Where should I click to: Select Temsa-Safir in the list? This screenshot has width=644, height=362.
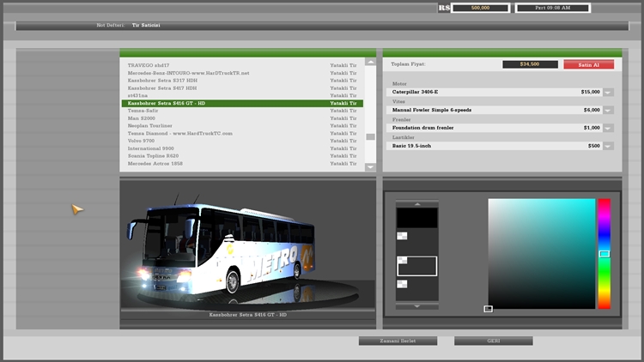(242, 111)
